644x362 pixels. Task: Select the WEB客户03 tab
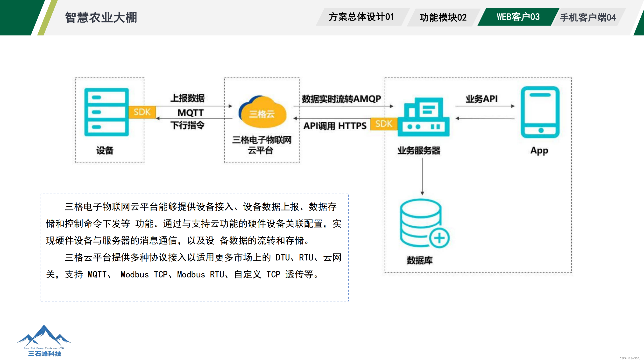(x=518, y=17)
